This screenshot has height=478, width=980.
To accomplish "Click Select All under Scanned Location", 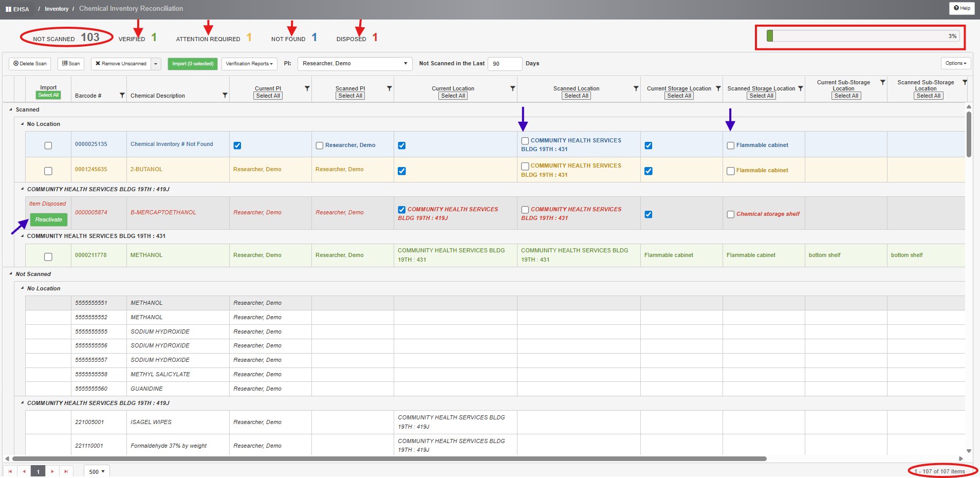I will pyautogui.click(x=576, y=96).
